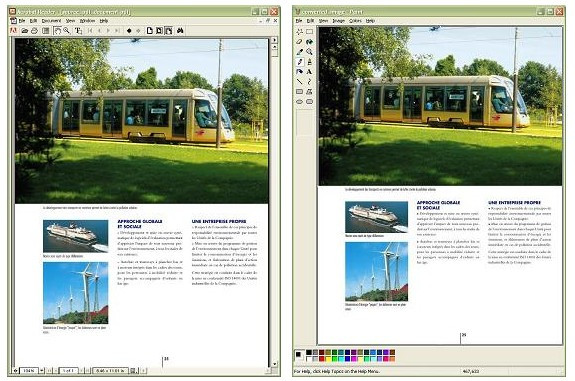Select the Magnifier tool in Paint
The height and width of the screenshot is (381, 575).
[x=310, y=52]
